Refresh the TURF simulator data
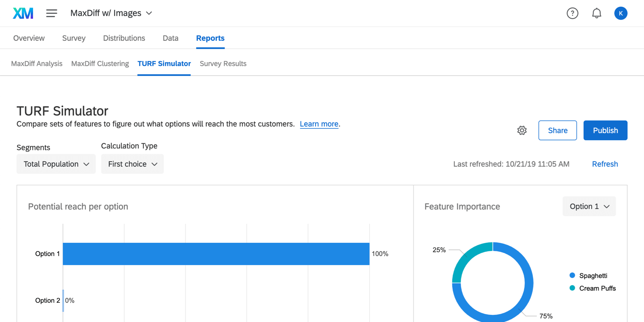This screenshot has width=644, height=322. [x=605, y=164]
